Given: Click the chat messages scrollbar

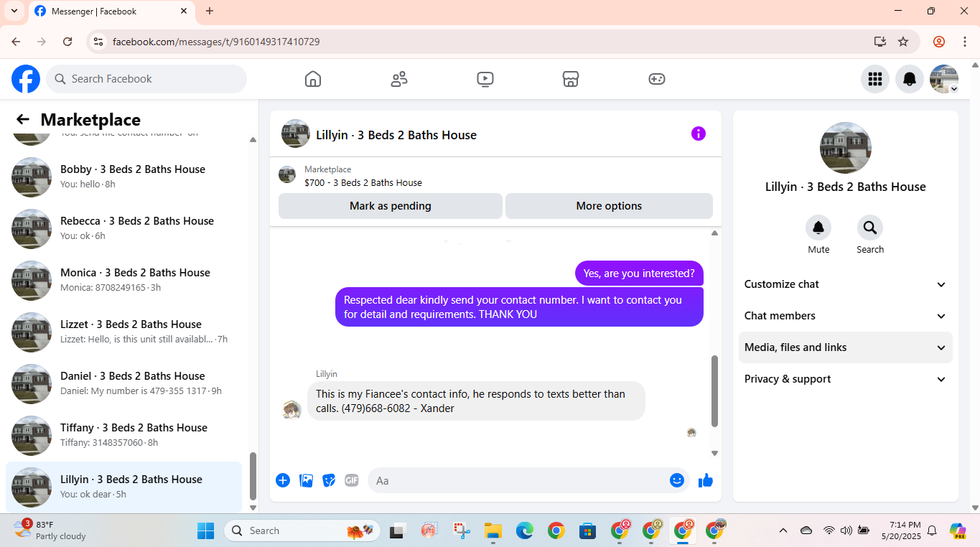Looking at the screenshot, I should (714, 391).
